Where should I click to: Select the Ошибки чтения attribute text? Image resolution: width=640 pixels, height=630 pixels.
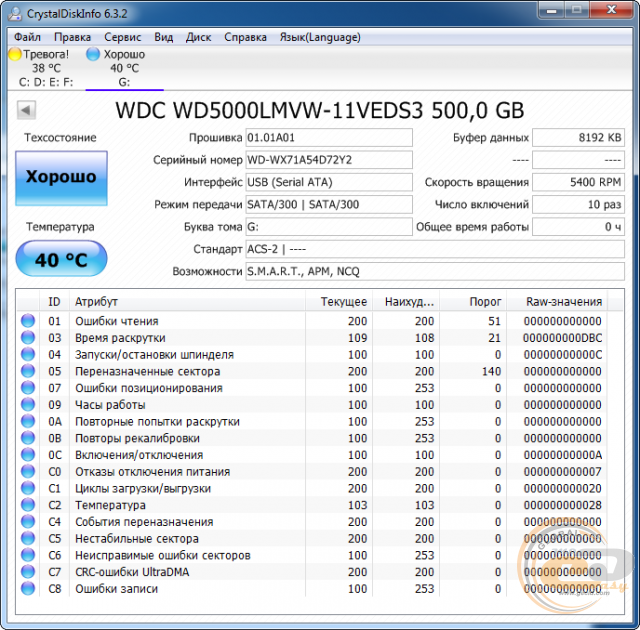tap(117, 321)
